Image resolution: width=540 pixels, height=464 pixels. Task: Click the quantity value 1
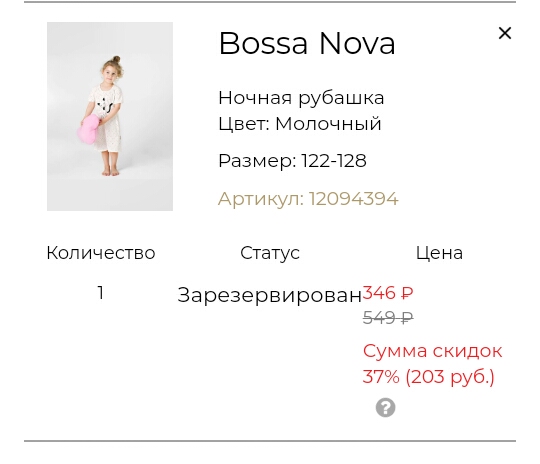point(101,293)
